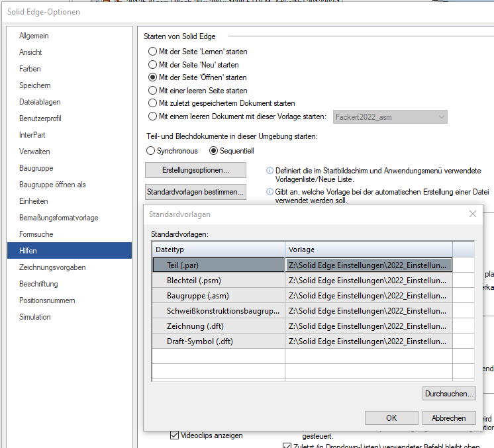Image resolution: width=494 pixels, height=448 pixels.
Task: Open the Fackert2022_asm template dropdown
Action: 390,117
